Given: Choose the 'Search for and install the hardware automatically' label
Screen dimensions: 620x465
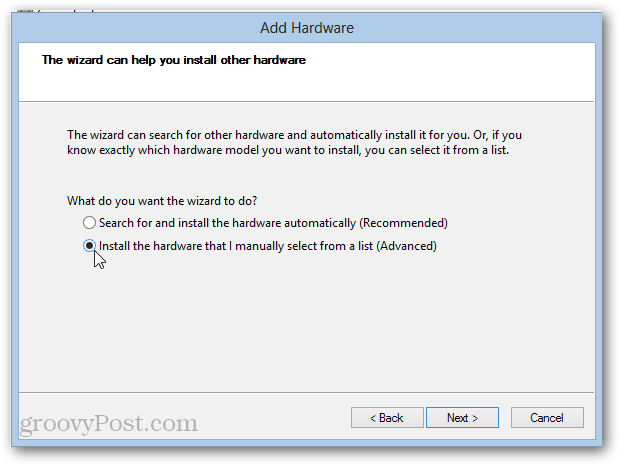Looking at the screenshot, I should [x=273, y=223].
